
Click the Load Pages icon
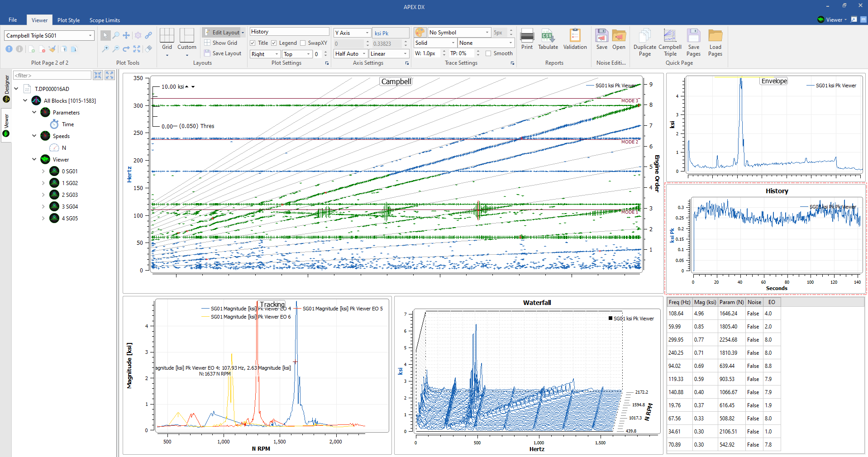(x=715, y=43)
